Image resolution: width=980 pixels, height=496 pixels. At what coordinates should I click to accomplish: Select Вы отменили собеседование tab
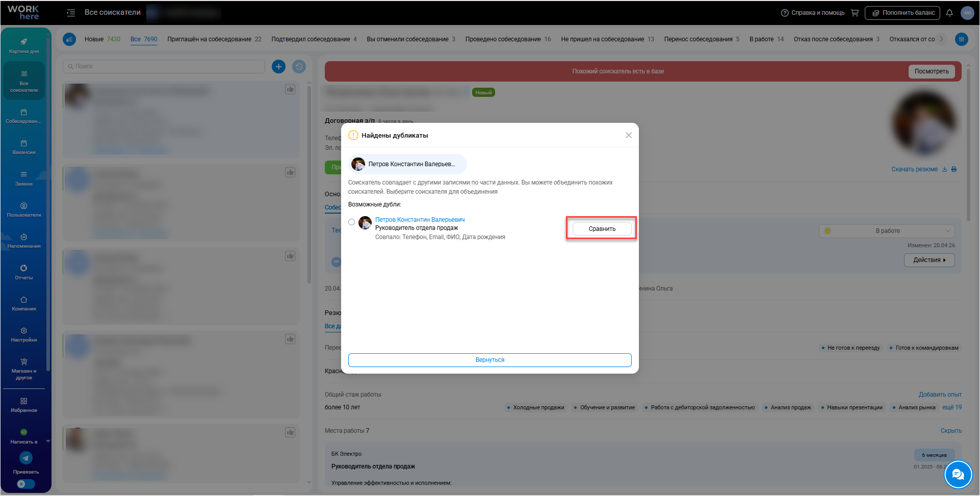click(411, 39)
